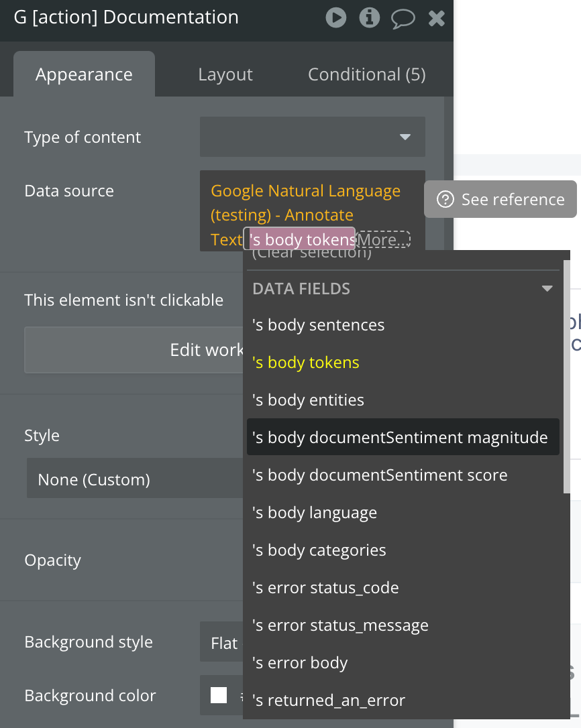Screen dimensions: 581x728
Task: Choose 's body sentences field
Action: click(x=403, y=325)
